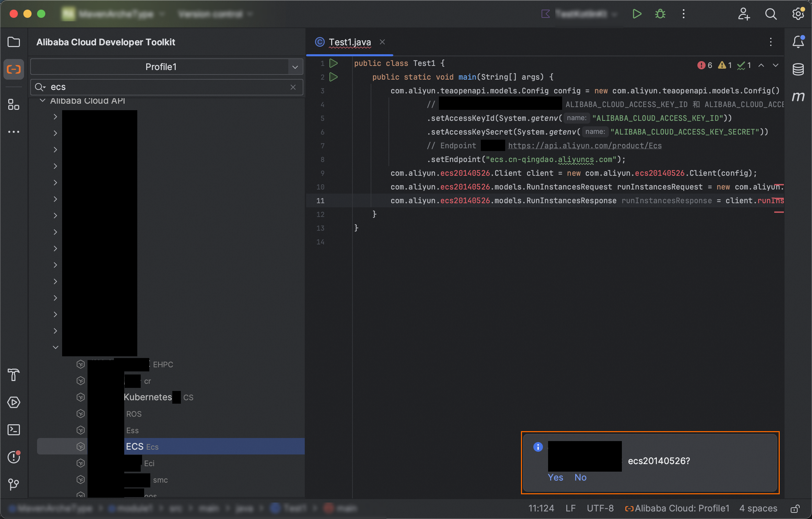Screen dimensions: 812x519
Task: Open editor tab options menu
Action: coord(771,42)
